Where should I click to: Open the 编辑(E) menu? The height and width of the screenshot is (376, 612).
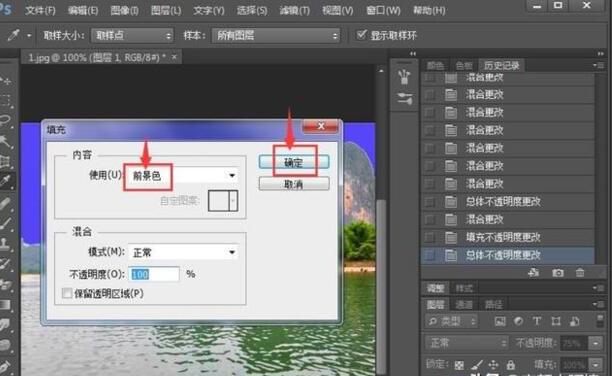point(83,10)
